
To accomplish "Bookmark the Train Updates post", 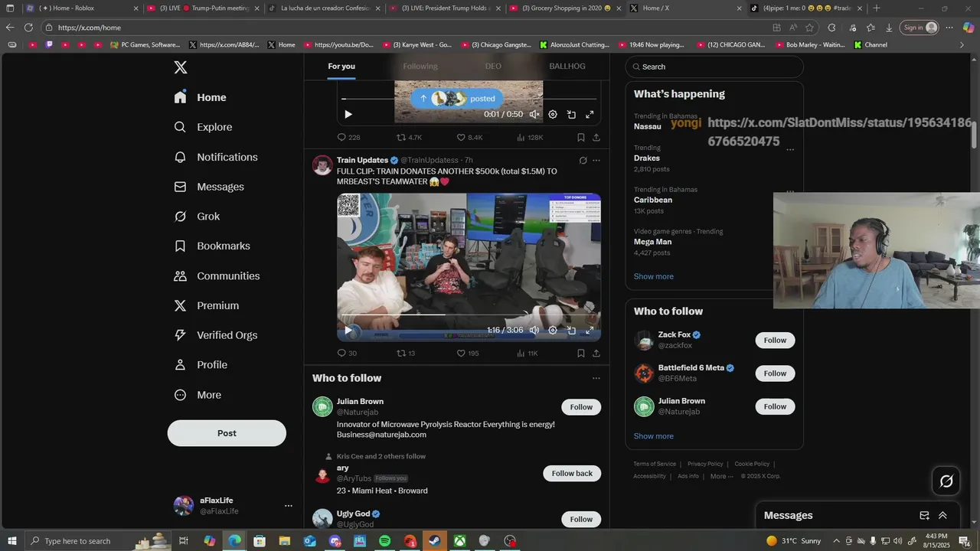I will click(x=581, y=354).
